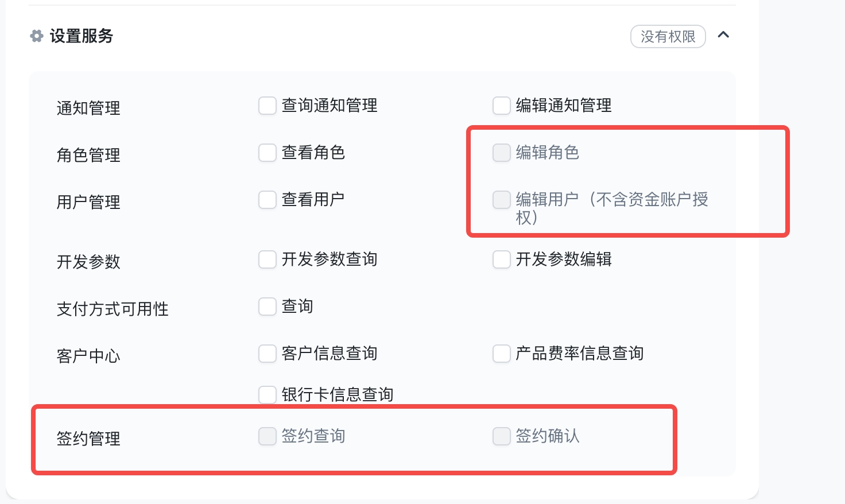This screenshot has height=504, width=845.
Task: Enable the 产品费率信息查询 checkbox
Action: coord(502,354)
